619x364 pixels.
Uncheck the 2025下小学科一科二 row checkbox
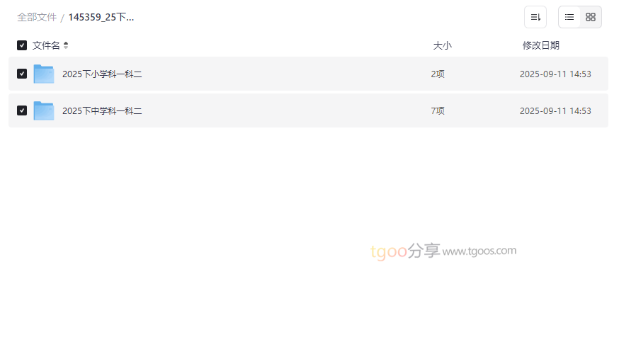click(x=22, y=74)
